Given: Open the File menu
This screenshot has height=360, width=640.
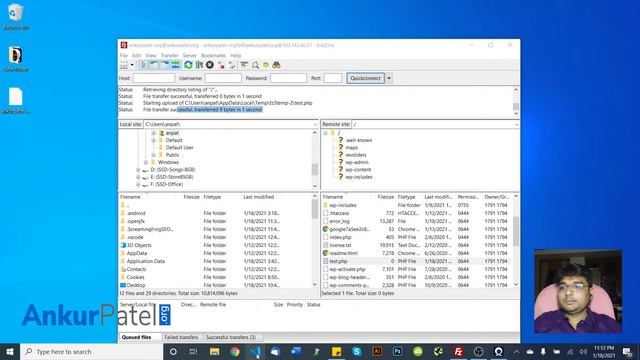Looking at the screenshot, I should coord(124,55).
